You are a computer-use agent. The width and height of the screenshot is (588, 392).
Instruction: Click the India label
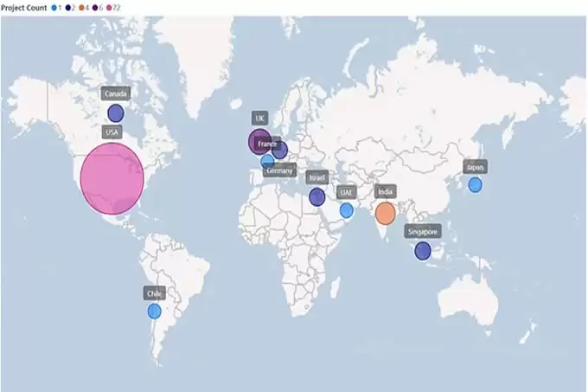(385, 192)
